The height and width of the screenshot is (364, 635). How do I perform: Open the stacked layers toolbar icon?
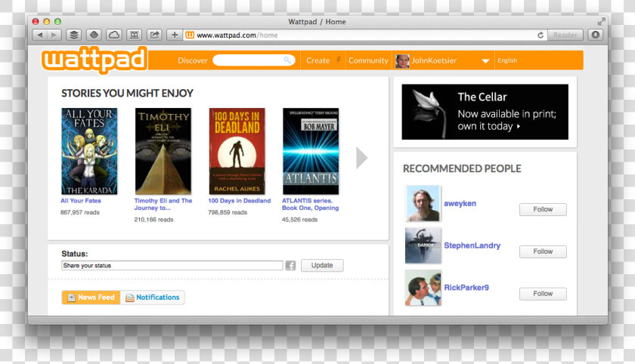[74, 35]
